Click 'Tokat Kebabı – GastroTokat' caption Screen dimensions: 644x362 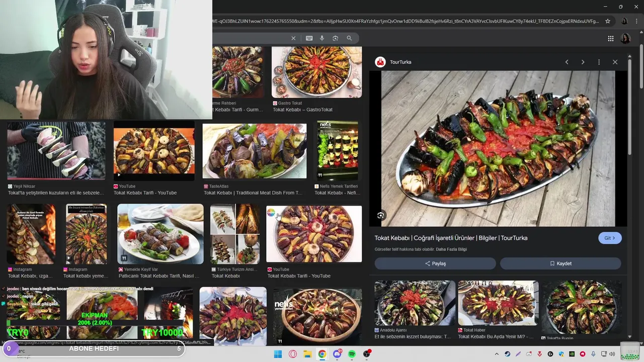[x=302, y=110]
